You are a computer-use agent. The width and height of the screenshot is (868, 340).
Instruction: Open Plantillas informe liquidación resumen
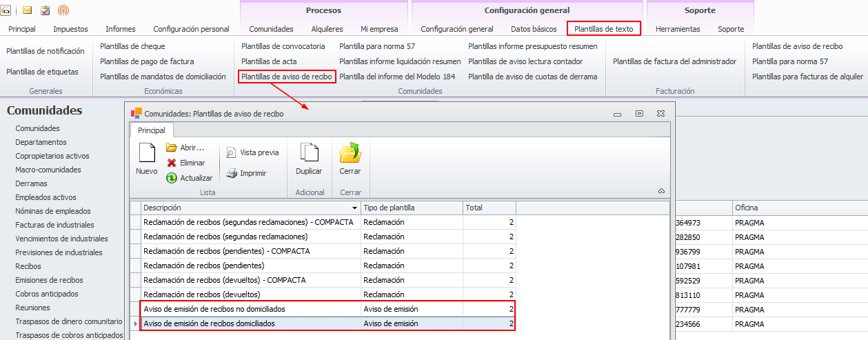tap(400, 61)
